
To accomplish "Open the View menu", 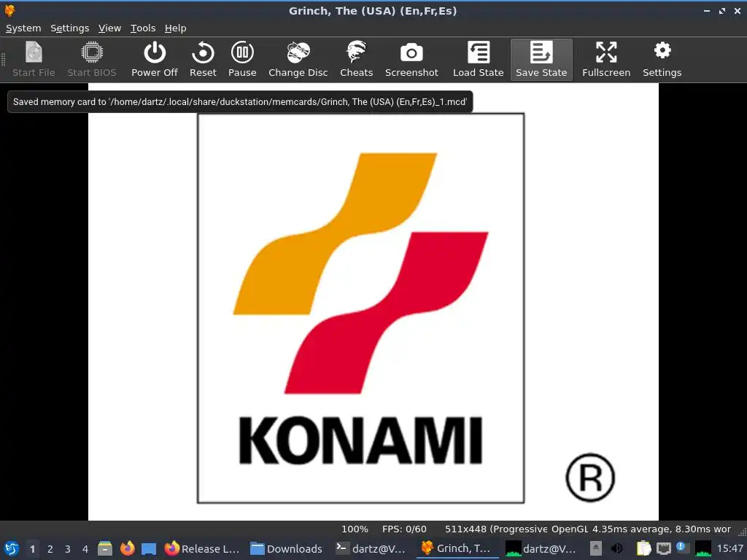I will pyautogui.click(x=109, y=28).
